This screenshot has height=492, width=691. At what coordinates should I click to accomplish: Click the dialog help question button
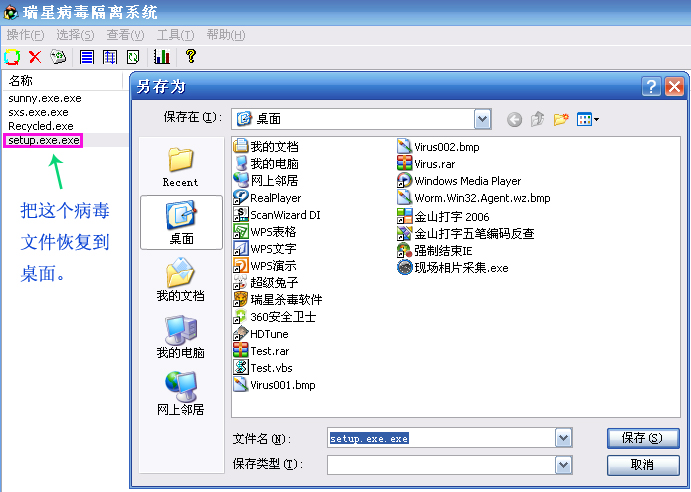pos(651,86)
